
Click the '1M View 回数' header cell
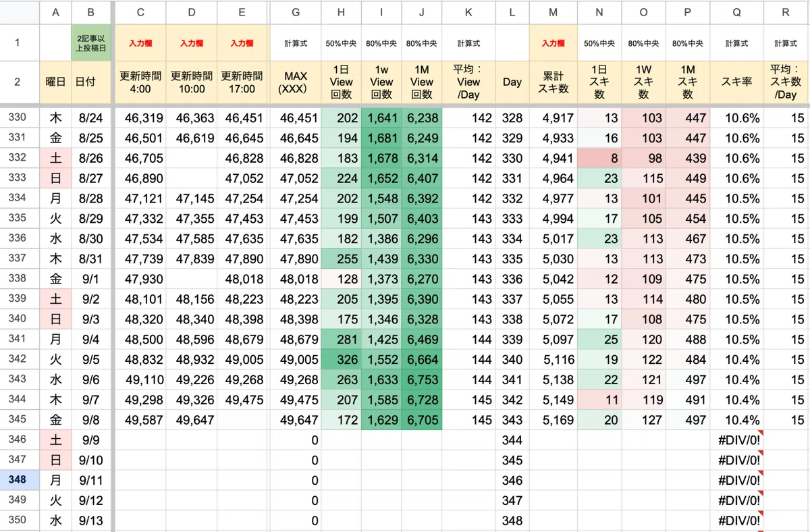point(422,82)
